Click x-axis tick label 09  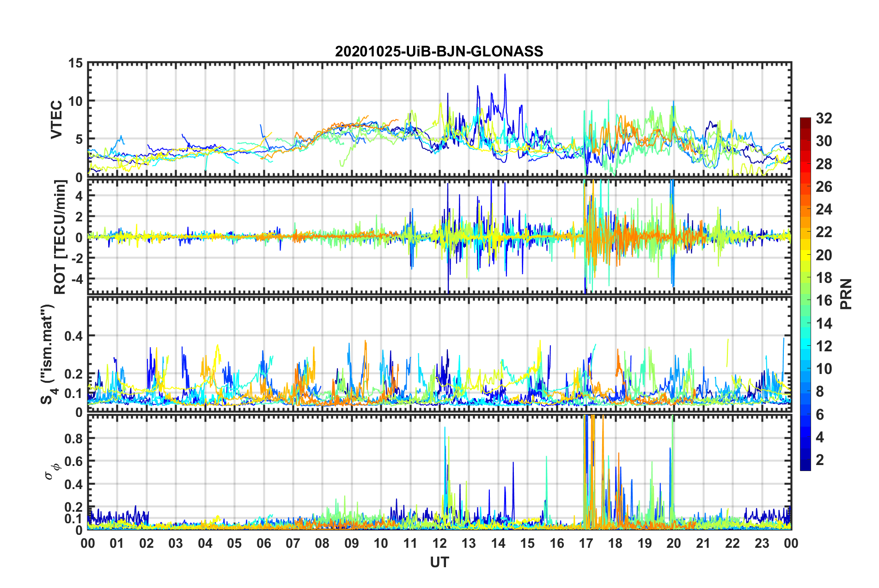click(352, 543)
